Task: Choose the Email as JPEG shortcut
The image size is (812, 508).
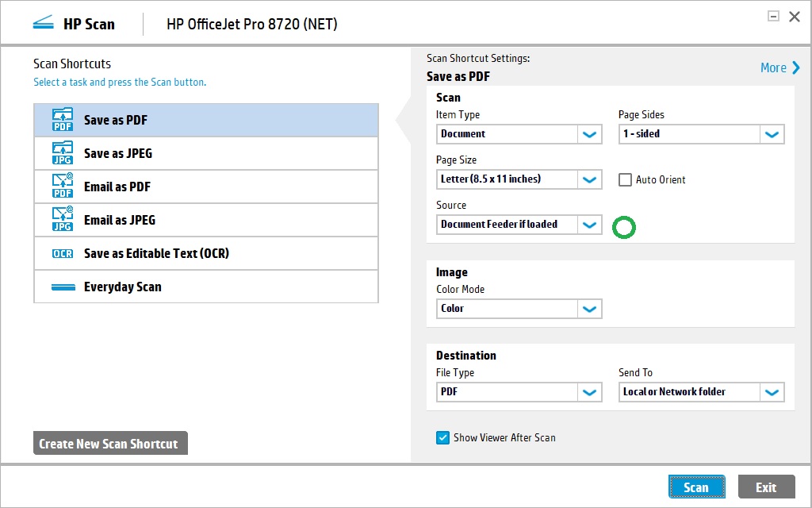Action: coord(206,220)
